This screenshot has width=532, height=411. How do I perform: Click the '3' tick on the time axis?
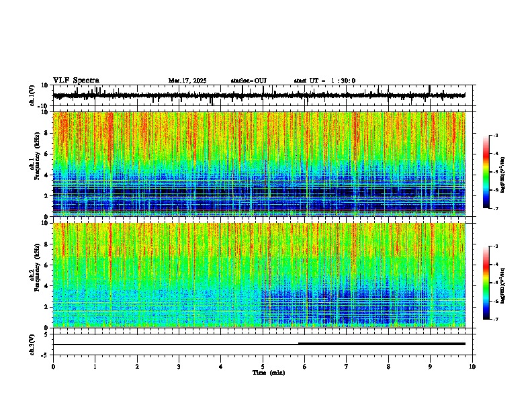[179, 367]
